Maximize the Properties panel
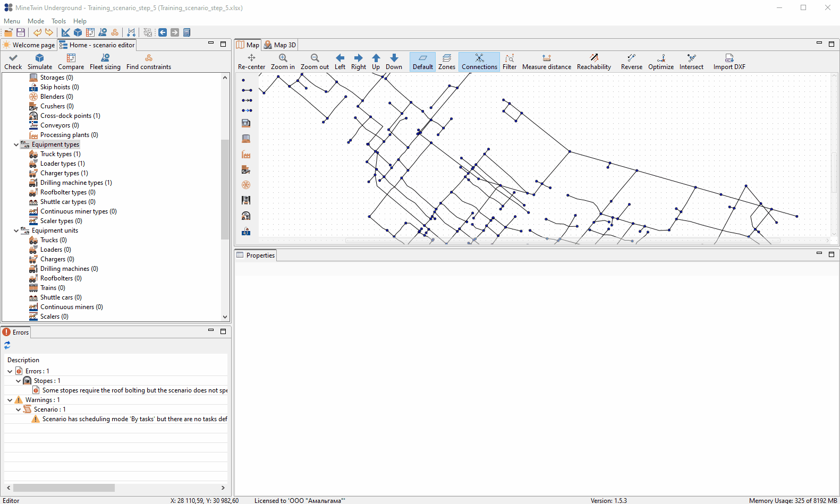The image size is (840, 504). tap(831, 254)
